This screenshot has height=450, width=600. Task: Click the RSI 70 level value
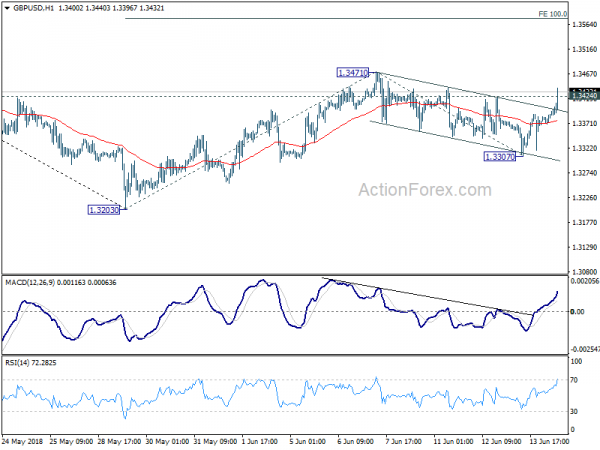[574, 380]
